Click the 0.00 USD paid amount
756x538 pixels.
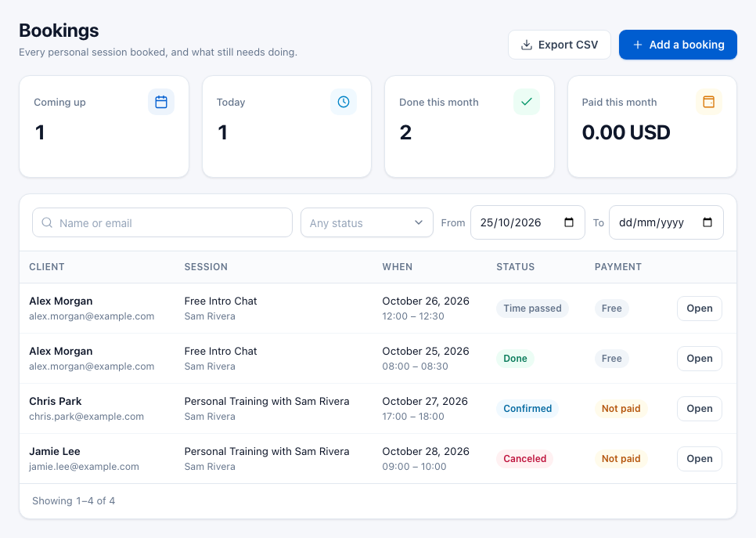click(626, 132)
